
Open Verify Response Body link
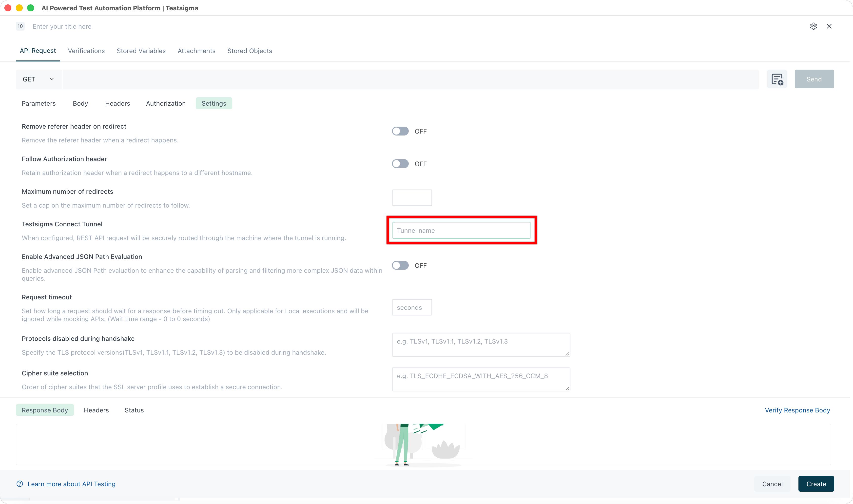click(797, 410)
